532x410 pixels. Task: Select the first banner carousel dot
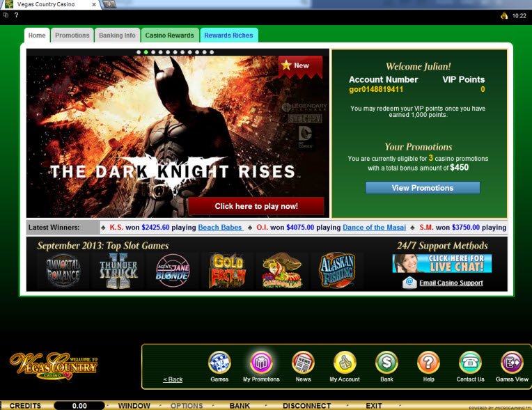click(x=139, y=52)
